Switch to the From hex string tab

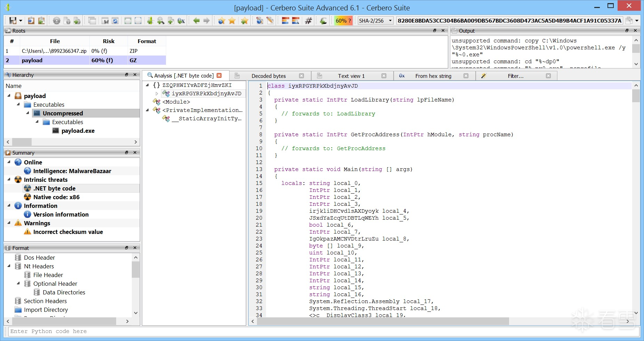pos(433,76)
